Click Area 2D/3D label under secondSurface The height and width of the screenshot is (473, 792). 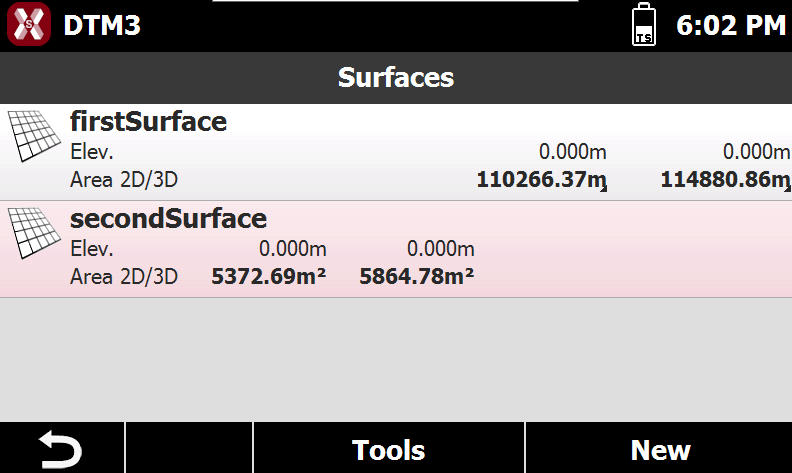(x=124, y=277)
